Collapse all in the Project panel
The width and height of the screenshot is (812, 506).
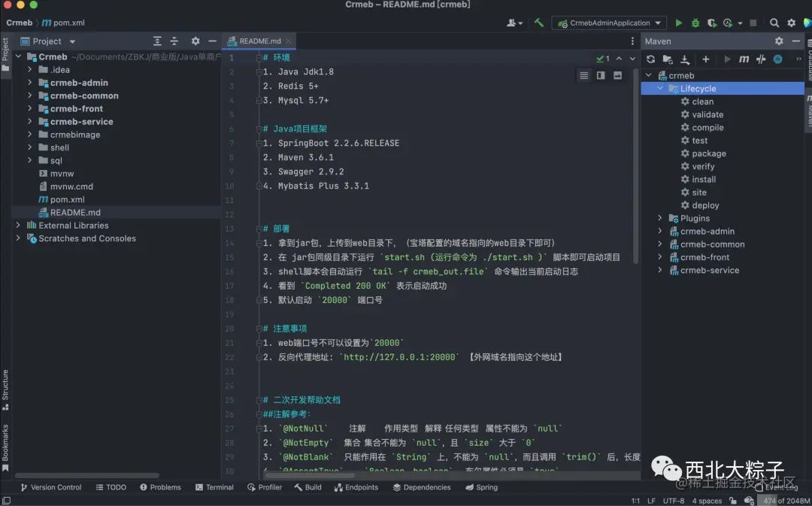174,41
